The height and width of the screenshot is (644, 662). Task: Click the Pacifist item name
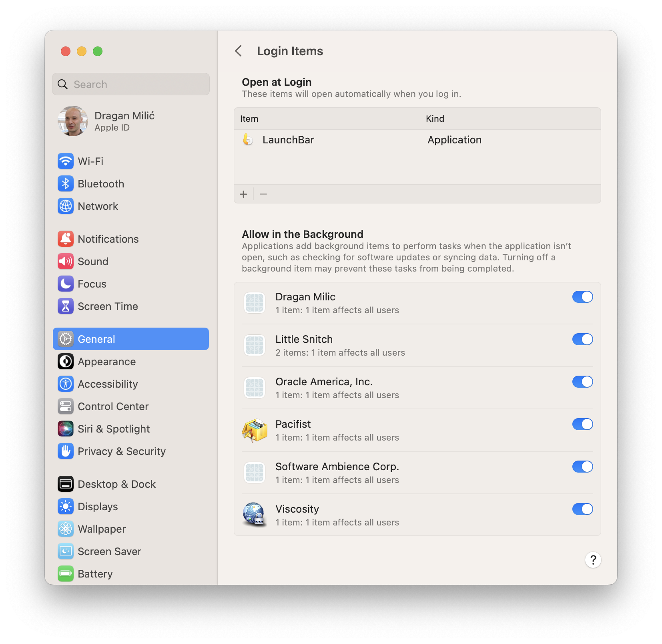point(293,424)
